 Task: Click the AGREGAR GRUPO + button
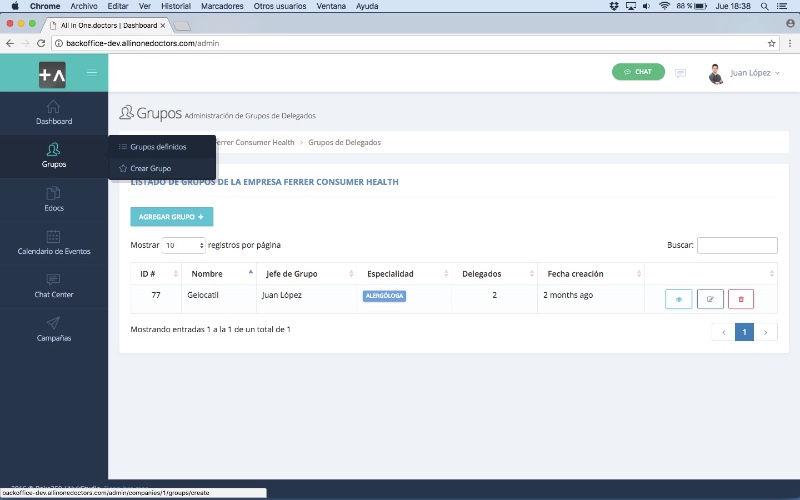tap(171, 217)
